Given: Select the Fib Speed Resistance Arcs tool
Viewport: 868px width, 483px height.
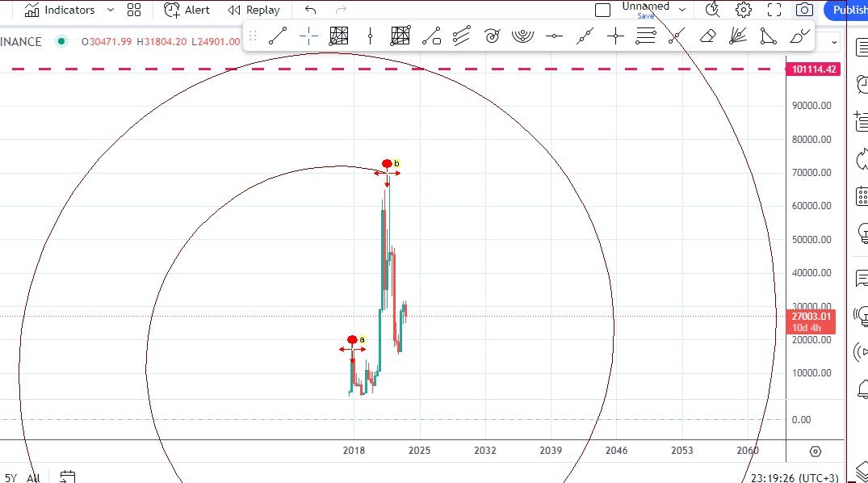Looking at the screenshot, I should point(522,36).
